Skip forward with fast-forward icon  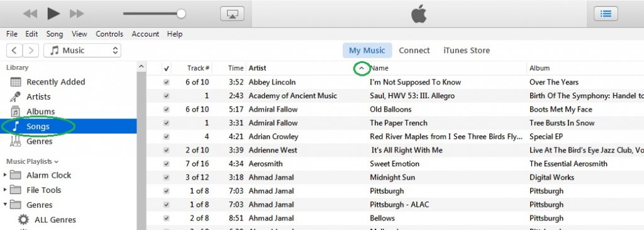coord(77,14)
